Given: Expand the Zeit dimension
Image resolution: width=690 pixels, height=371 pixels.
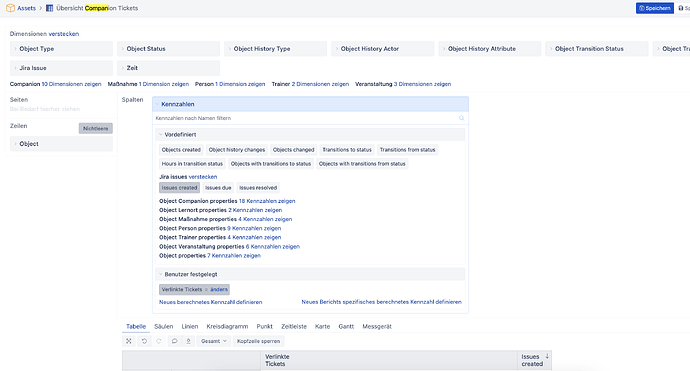Looking at the screenshot, I should coord(169,68).
